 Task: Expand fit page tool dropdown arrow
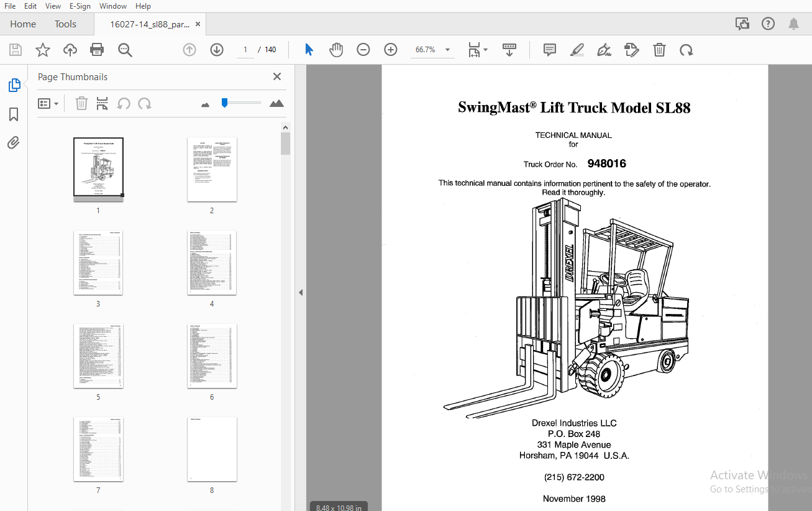[x=485, y=50]
